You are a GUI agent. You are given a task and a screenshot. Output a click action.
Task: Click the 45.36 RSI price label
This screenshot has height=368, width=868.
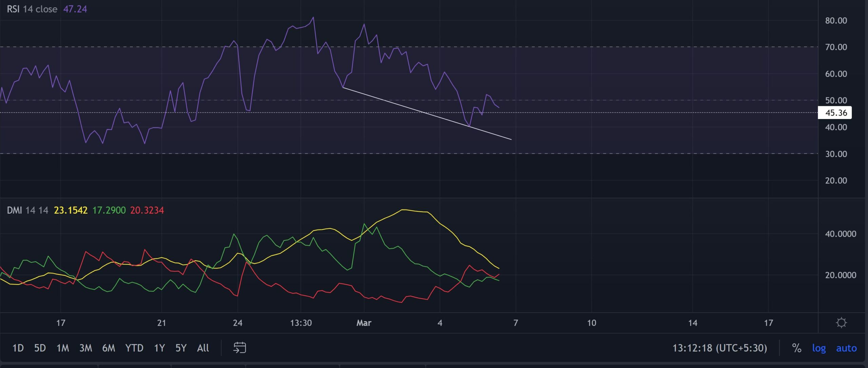tap(835, 113)
